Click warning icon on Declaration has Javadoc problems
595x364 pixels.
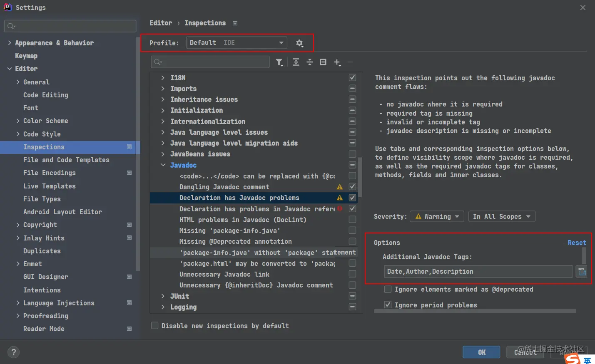coord(340,198)
